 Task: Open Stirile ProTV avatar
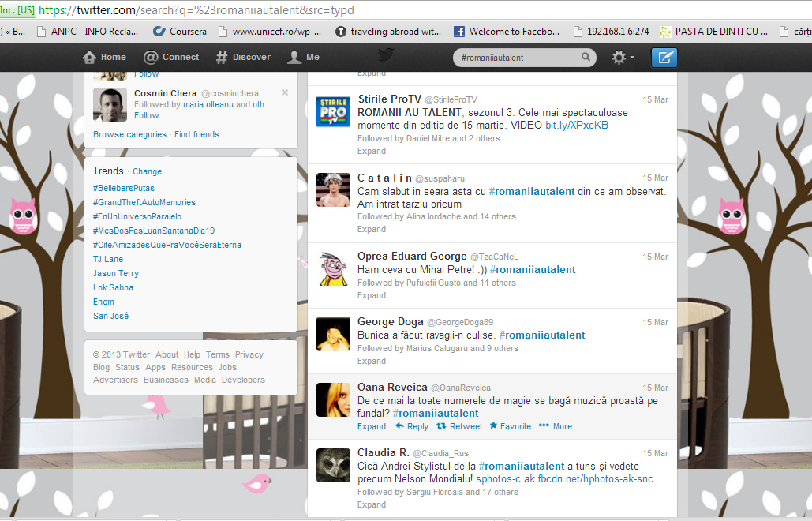pos(333,111)
